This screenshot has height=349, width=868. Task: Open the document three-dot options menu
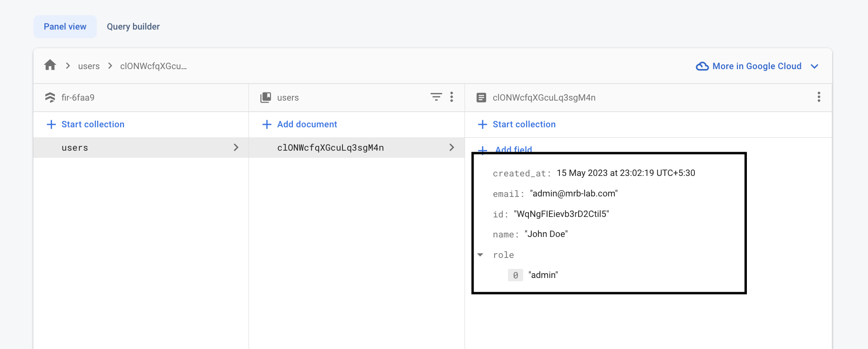(818, 97)
